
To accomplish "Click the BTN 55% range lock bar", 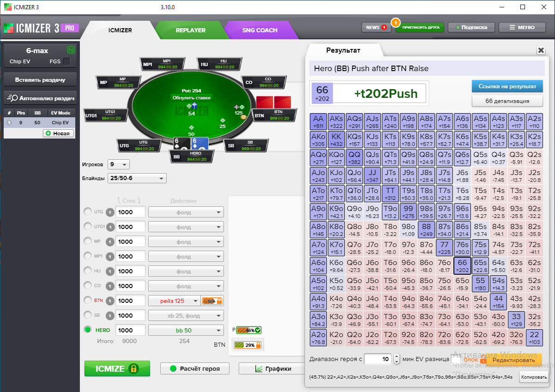I will (x=212, y=301).
